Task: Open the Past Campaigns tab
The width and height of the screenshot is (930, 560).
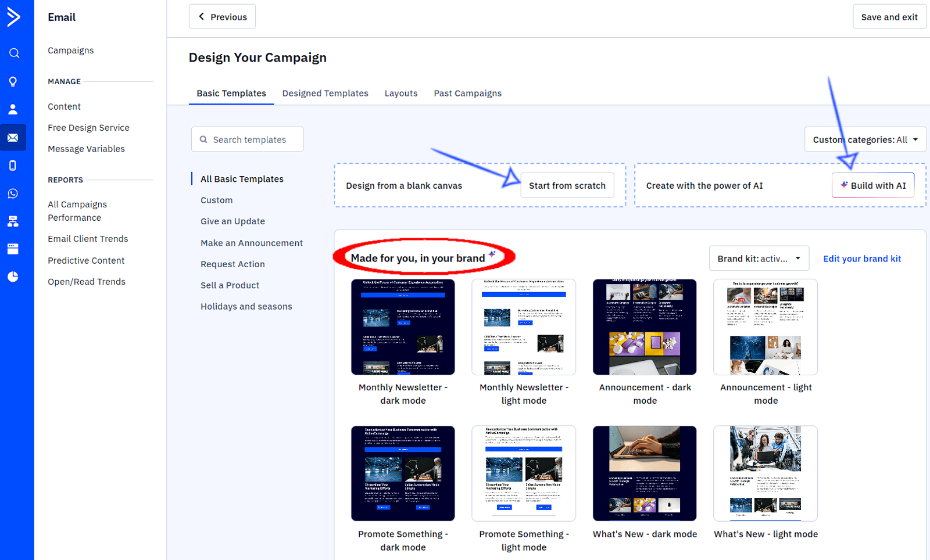Action: tap(467, 93)
